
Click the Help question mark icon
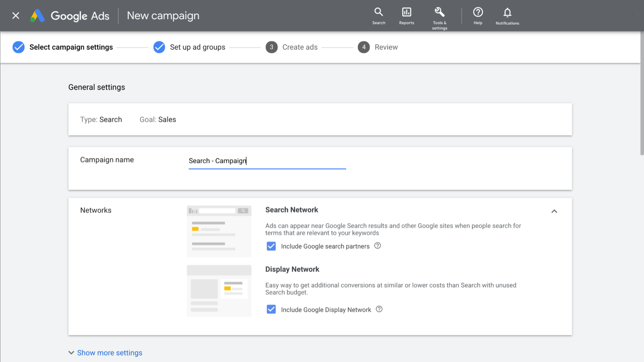(x=478, y=12)
